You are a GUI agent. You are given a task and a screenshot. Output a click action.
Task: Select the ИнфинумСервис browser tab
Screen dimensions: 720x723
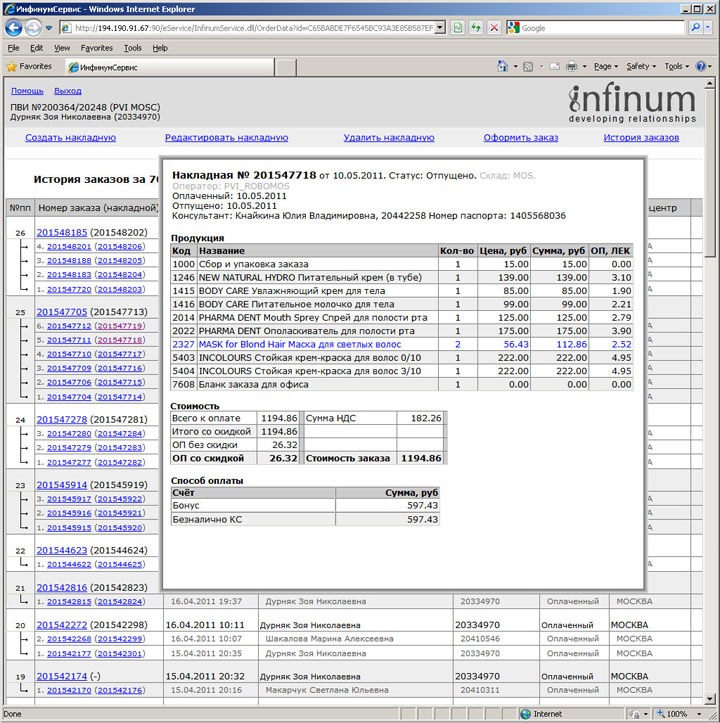(170, 67)
